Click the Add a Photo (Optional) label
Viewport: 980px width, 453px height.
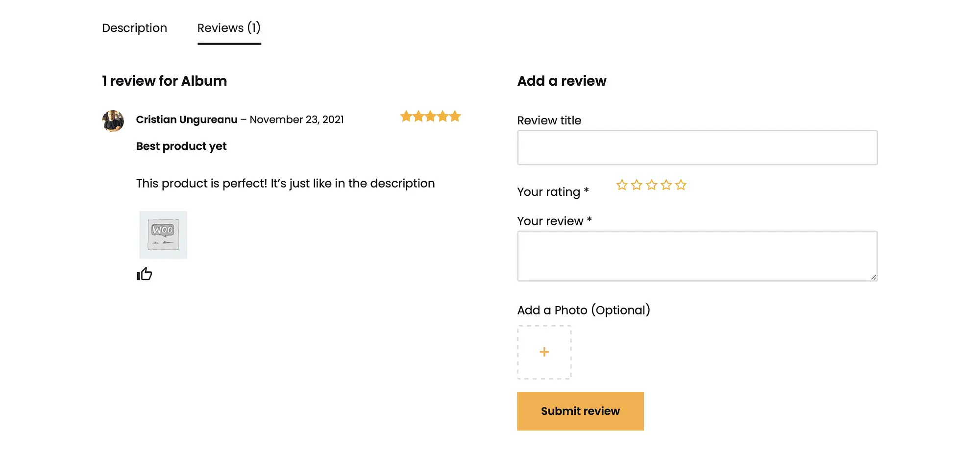coord(584,310)
